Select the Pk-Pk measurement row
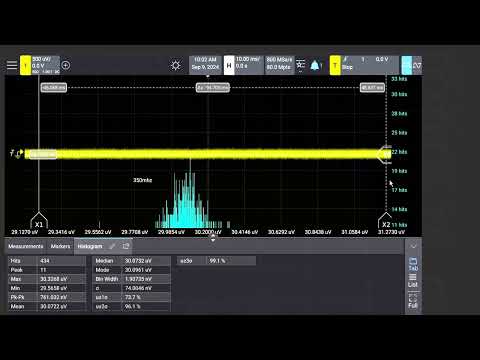This screenshot has width=480, height=360. pos(47,297)
